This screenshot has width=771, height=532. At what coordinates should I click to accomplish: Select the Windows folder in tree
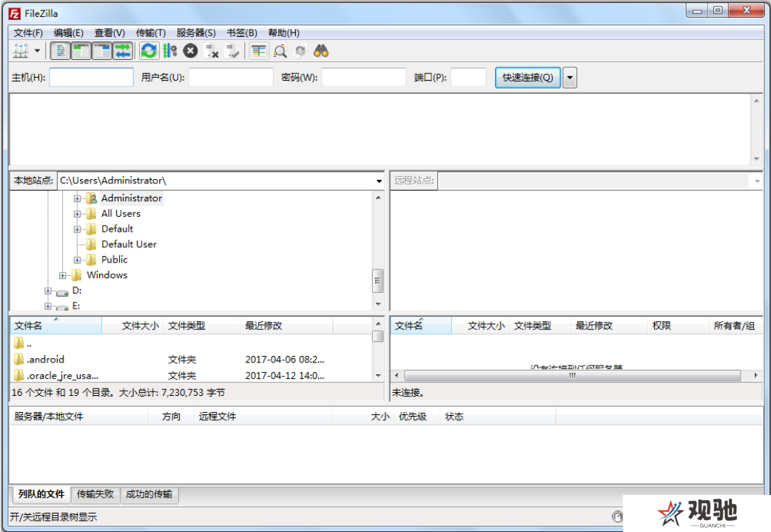tap(107, 275)
